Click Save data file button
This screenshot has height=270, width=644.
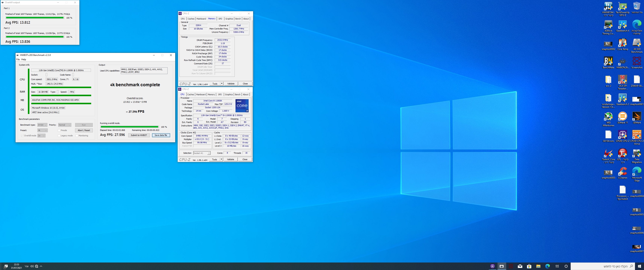point(161,135)
